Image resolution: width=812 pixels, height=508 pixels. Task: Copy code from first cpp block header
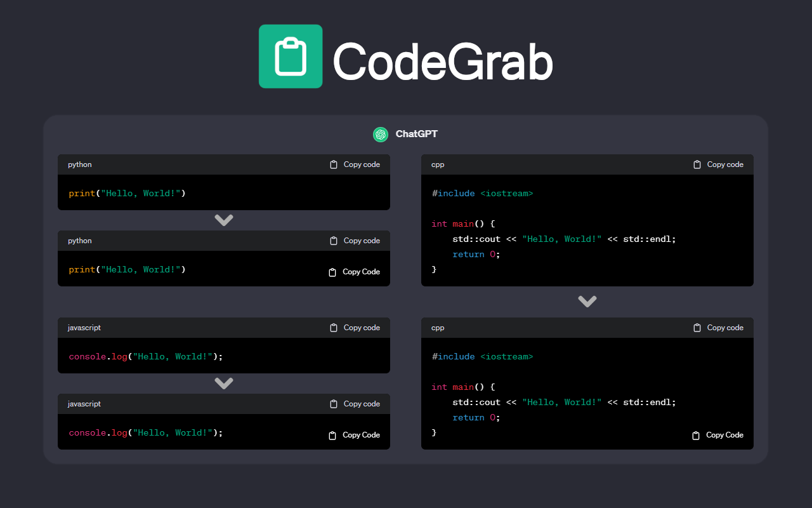tap(718, 164)
